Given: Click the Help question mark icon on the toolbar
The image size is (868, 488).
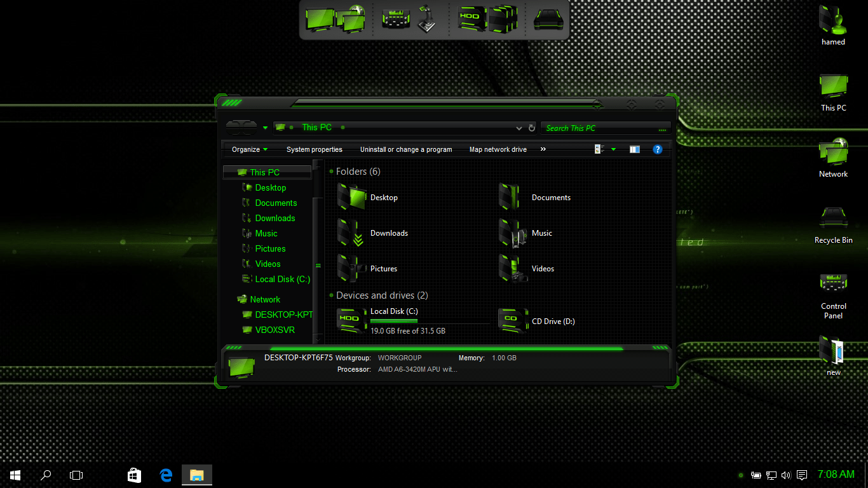Looking at the screenshot, I should point(658,149).
